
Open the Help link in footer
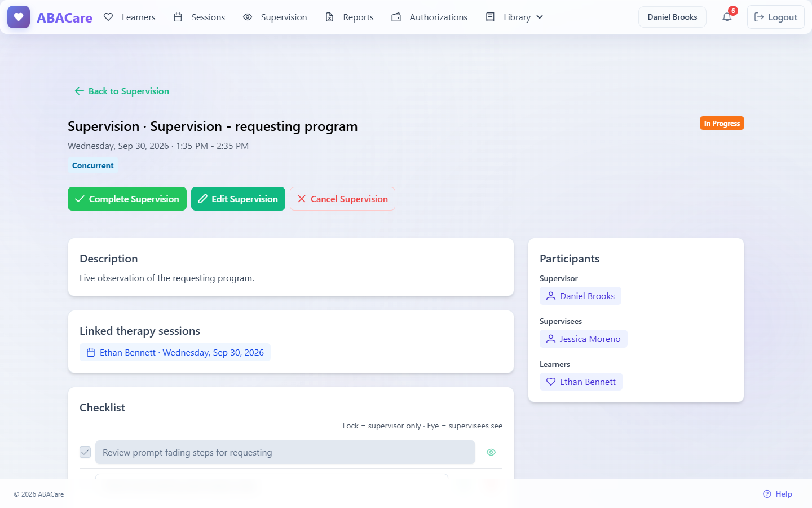pyautogui.click(x=778, y=494)
